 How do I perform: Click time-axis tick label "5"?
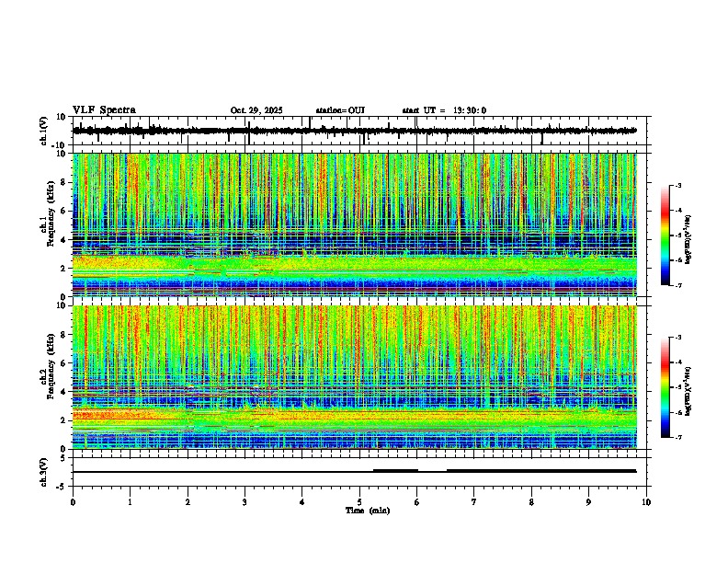tap(359, 502)
